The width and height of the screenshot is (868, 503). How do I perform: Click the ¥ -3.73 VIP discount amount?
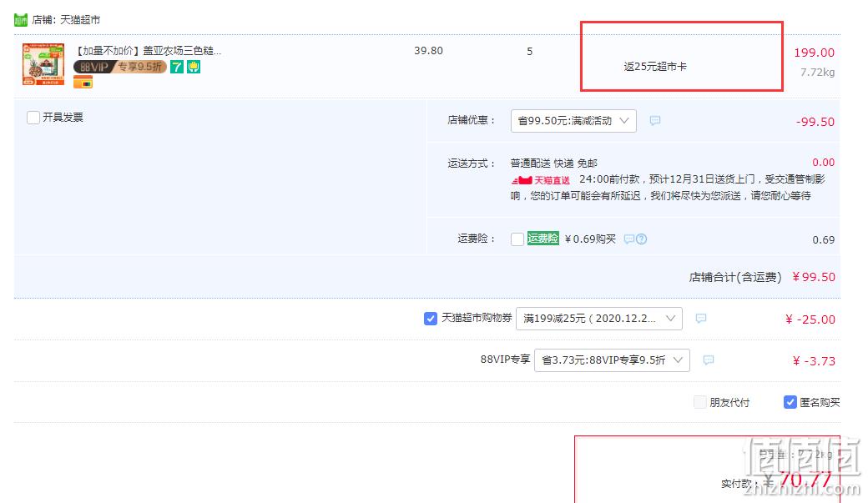point(814,361)
